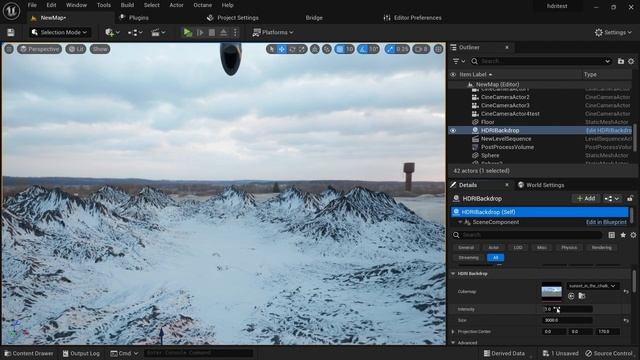Click the Eject button
The image size is (640, 360).
pyautogui.click(x=224, y=32)
